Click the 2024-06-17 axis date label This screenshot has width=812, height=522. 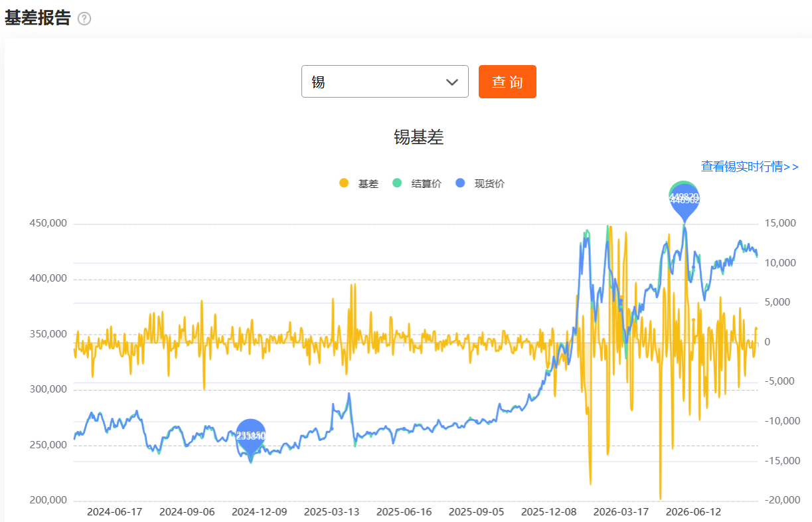(x=115, y=512)
